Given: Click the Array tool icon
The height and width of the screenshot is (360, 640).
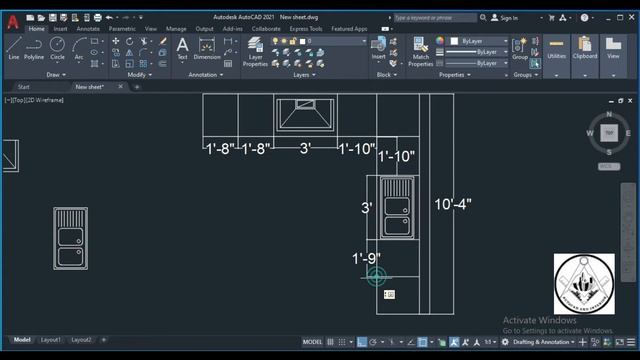Looking at the screenshot, I should [143, 64].
